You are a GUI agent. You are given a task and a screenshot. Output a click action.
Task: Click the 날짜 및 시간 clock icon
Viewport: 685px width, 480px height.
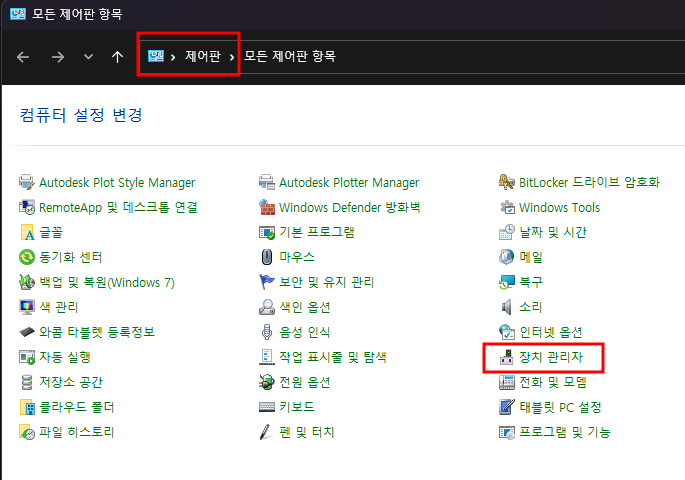point(506,232)
